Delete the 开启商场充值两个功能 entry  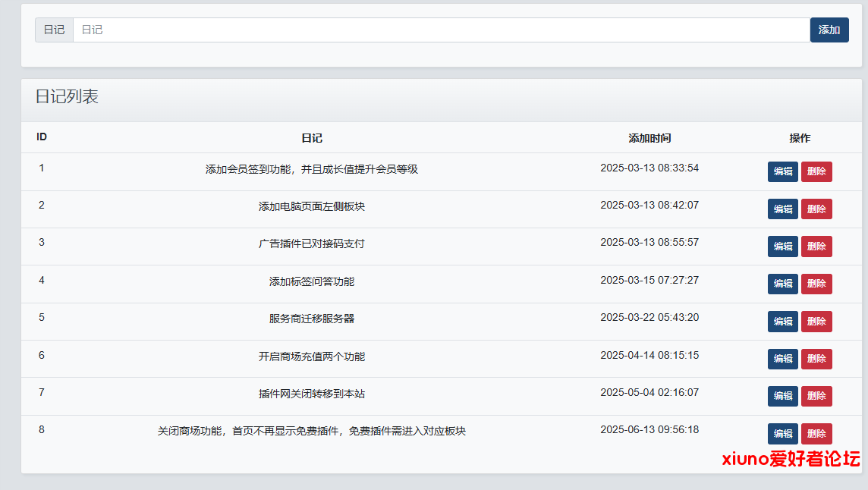(x=816, y=359)
